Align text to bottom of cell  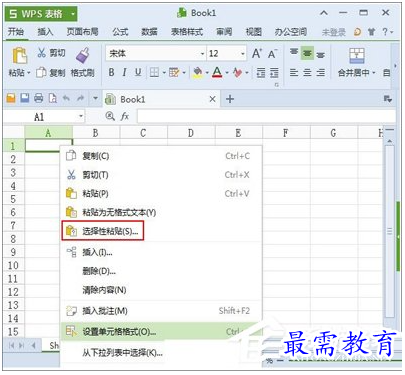[320, 55]
